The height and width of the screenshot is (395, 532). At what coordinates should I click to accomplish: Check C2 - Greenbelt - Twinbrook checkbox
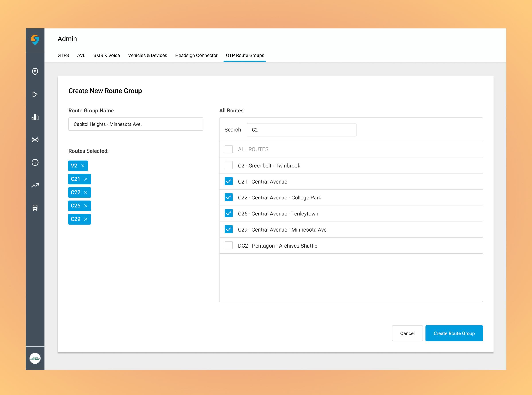point(228,165)
